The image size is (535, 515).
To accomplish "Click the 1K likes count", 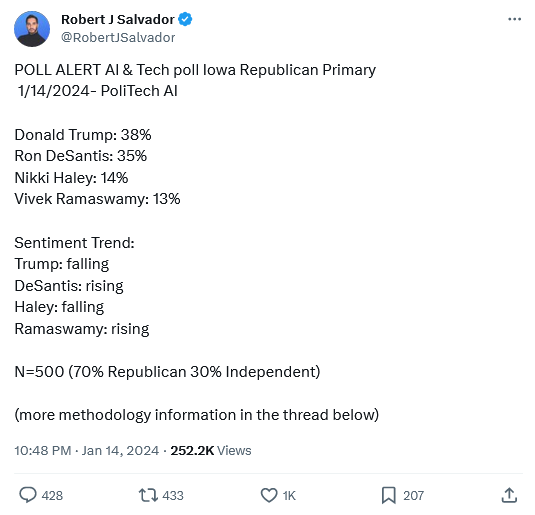I will pos(289,496).
